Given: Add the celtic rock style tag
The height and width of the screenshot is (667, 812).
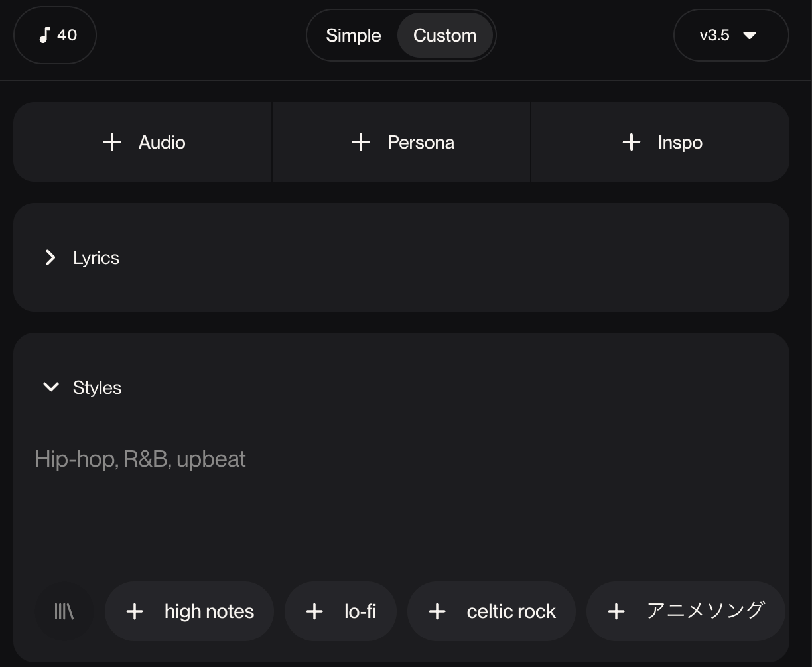Looking at the screenshot, I should click(511, 611).
